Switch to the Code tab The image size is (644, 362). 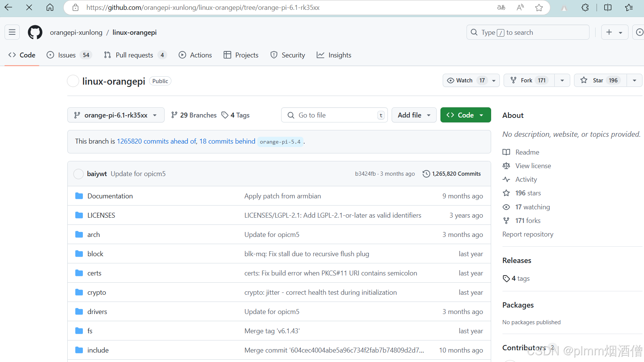coord(22,55)
